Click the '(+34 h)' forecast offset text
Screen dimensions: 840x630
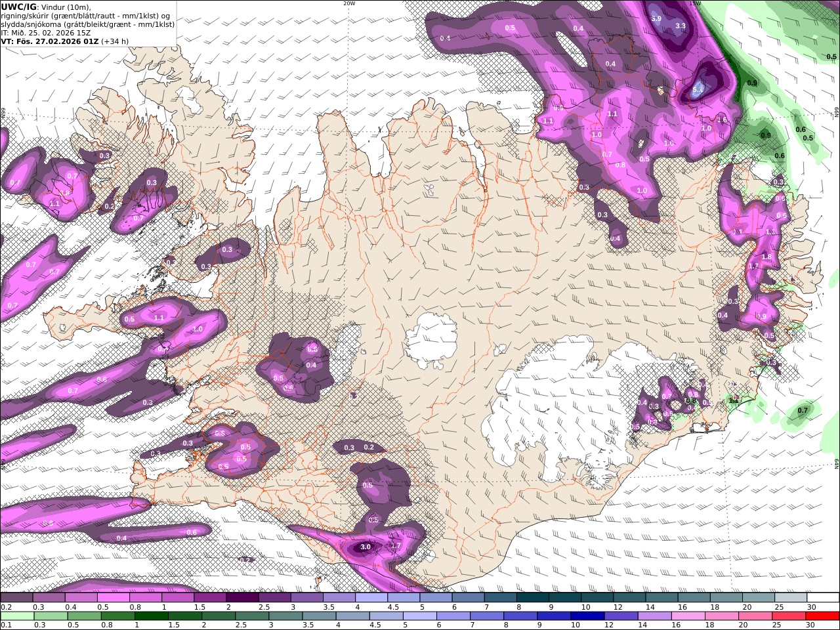(115, 41)
